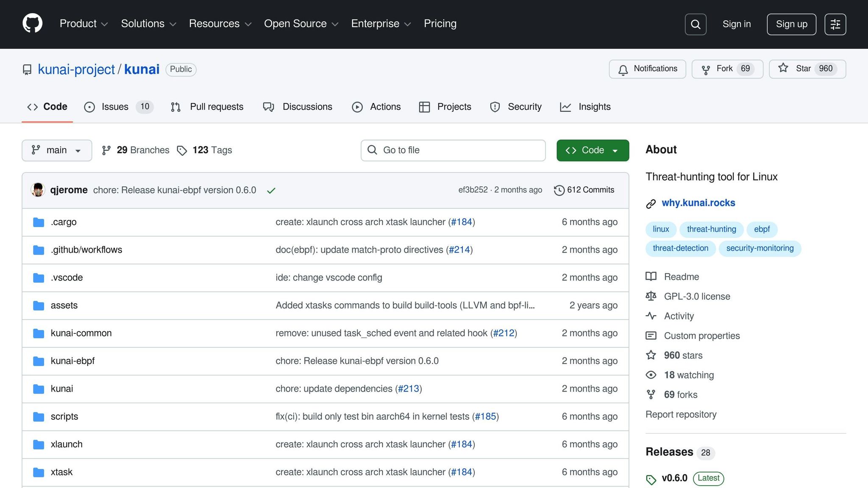Click the v0.6.0 release tag icon

651,479
